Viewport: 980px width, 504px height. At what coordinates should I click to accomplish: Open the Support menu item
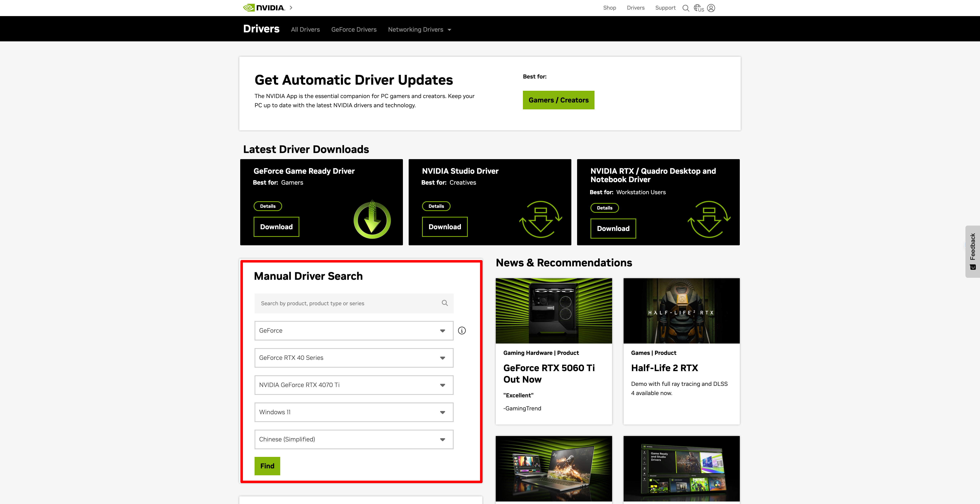coord(665,8)
